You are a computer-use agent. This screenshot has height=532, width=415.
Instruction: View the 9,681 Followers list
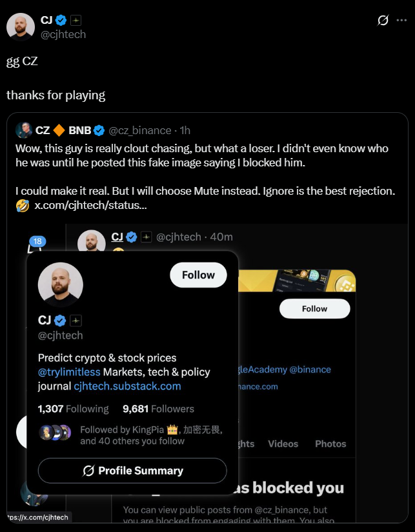158,409
